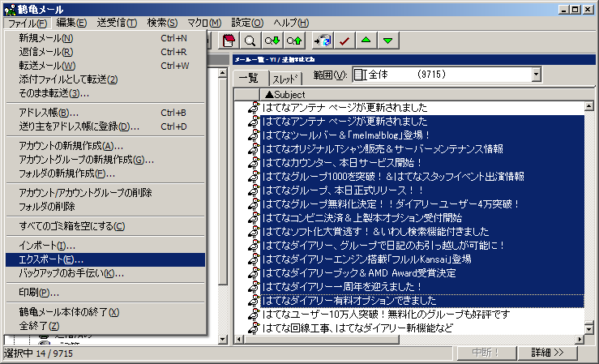Viewport: 599px width, 364px height.
Task: Open the マクロ(M) menu
Action: (x=204, y=23)
